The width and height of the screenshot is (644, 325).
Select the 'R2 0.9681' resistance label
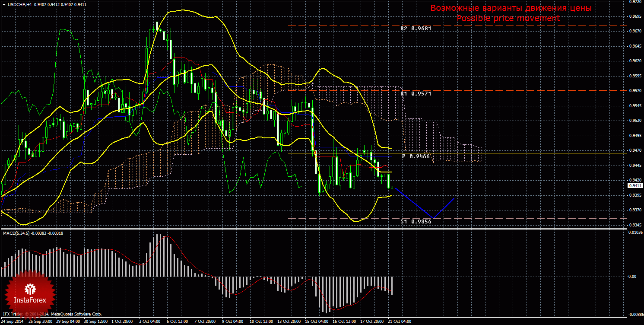point(416,28)
